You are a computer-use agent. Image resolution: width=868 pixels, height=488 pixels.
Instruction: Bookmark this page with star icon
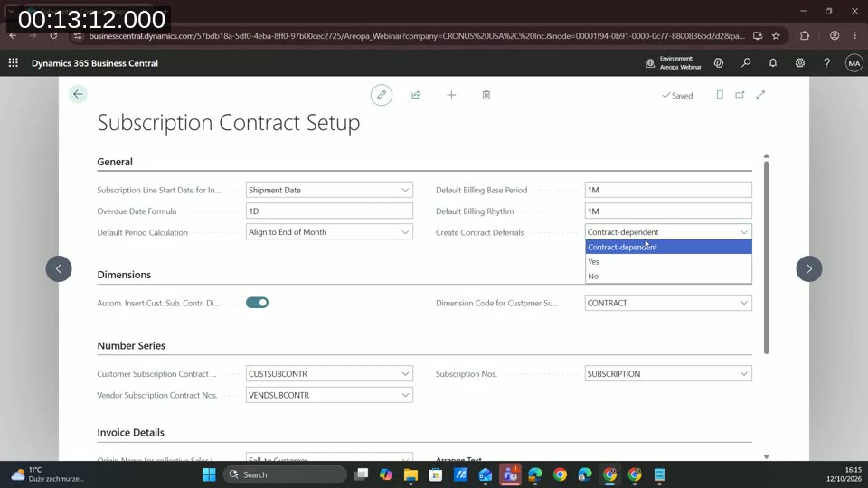(x=776, y=36)
